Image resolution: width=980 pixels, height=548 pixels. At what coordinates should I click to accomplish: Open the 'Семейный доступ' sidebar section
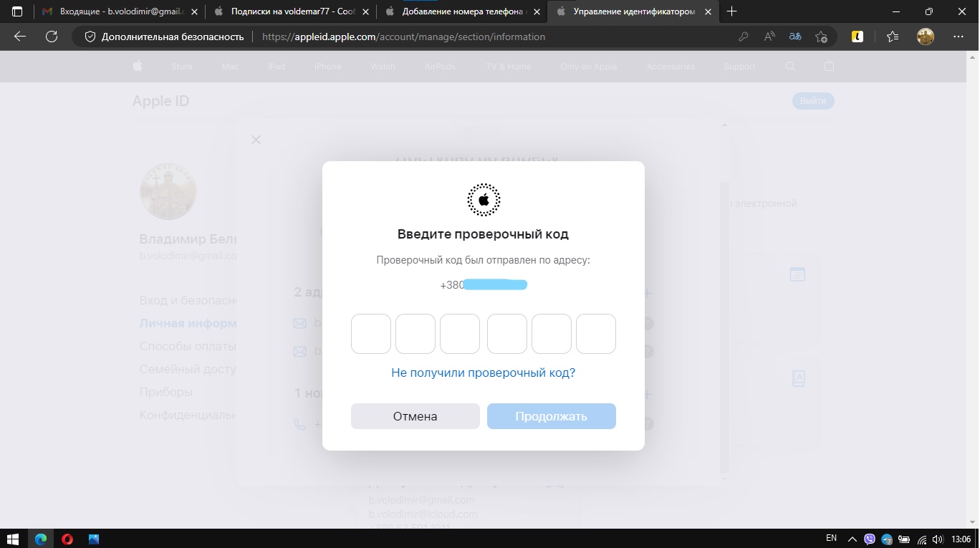pos(188,369)
